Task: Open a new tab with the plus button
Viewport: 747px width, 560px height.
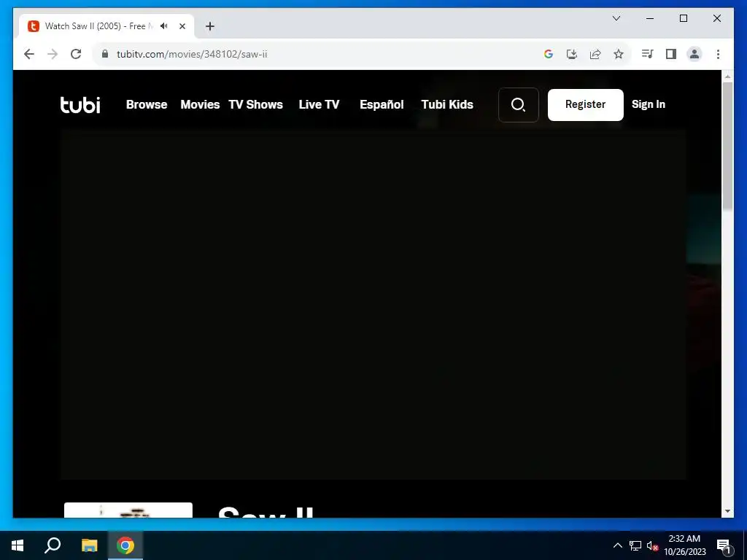Action: click(x=210, y=26)
